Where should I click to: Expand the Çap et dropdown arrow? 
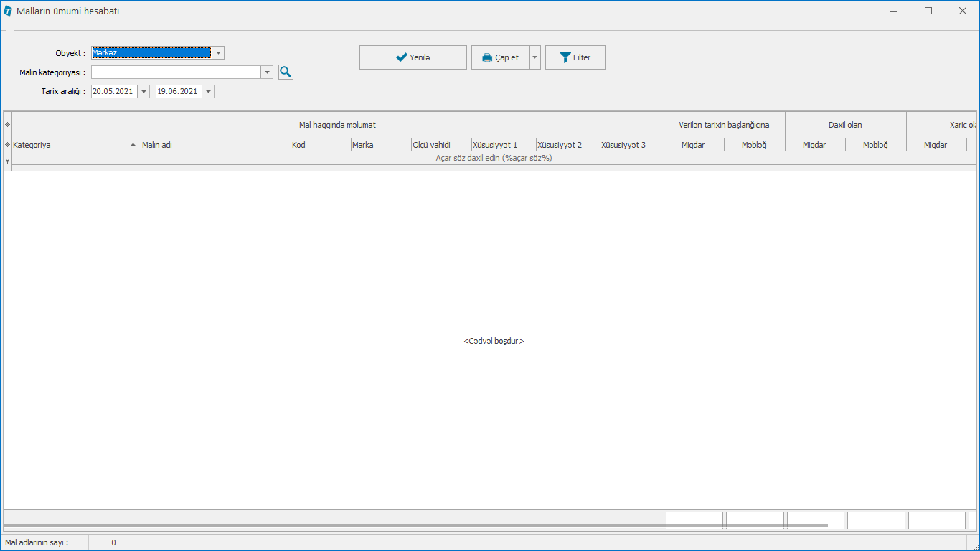click(x=535, y=57)
